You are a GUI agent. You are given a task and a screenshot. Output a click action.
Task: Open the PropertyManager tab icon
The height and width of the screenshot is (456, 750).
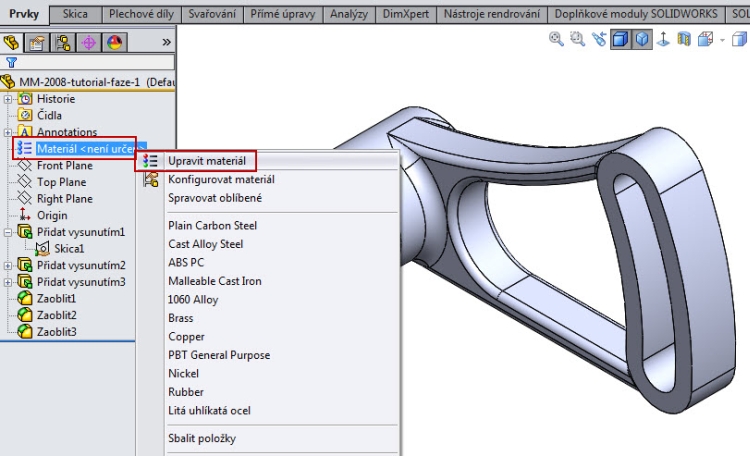[x=37, y=43]
